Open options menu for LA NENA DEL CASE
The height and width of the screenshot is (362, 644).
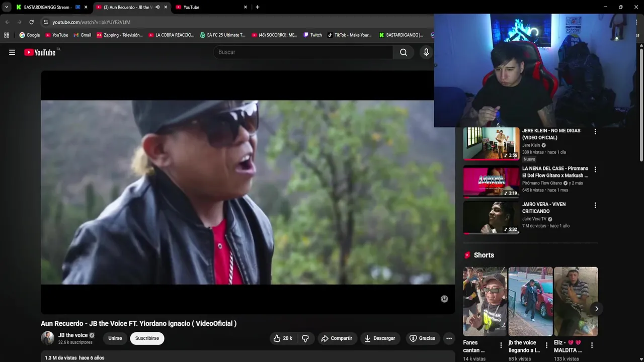[x=595, y=169]
